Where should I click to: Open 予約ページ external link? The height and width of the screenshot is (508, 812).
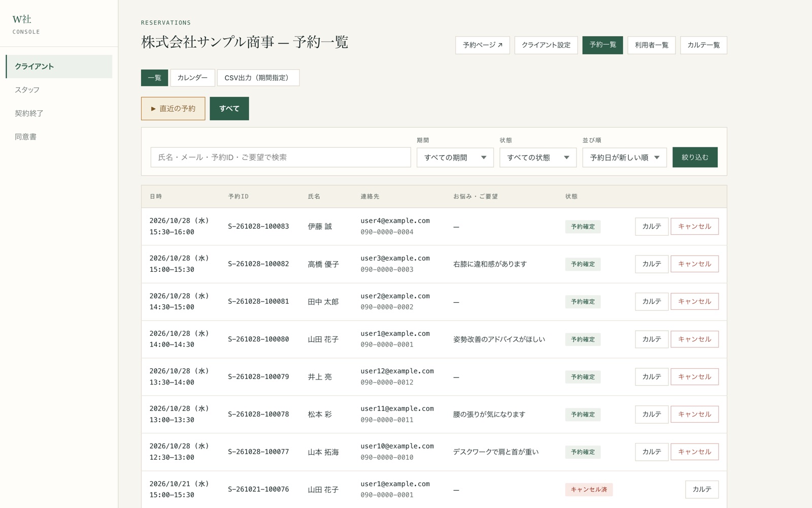pyautogui.click(x=483, y=45)
